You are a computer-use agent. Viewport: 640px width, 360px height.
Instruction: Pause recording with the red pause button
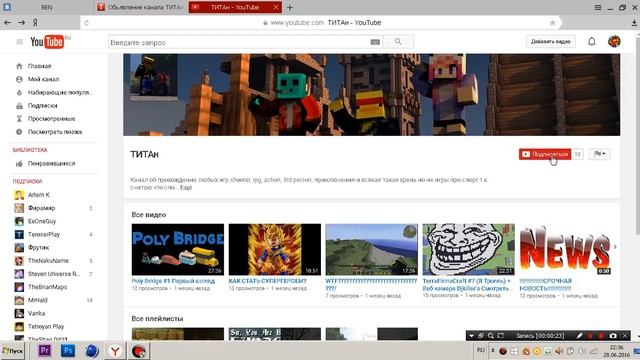(x=590, y=336)
